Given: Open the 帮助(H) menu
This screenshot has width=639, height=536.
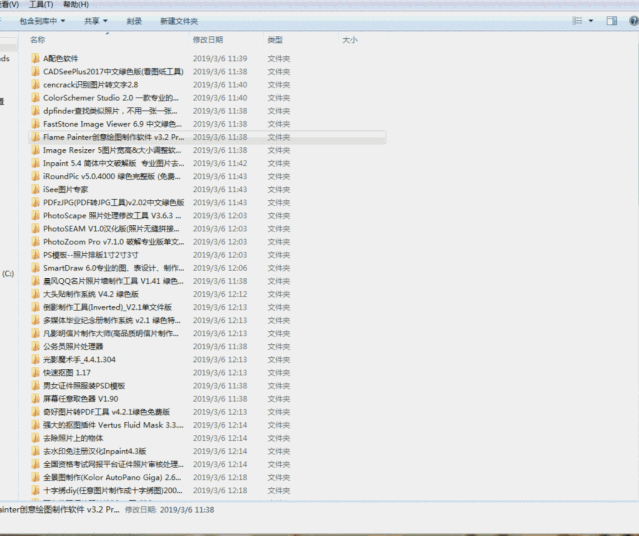Looking at the screenshot, I should pyautogui.click(x=76, y=4).
